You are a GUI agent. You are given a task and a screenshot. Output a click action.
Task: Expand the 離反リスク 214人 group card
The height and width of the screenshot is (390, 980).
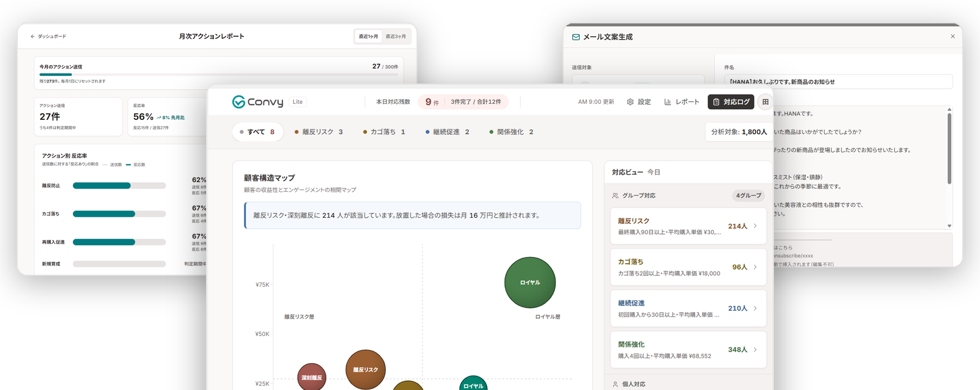tap(688, 226)
